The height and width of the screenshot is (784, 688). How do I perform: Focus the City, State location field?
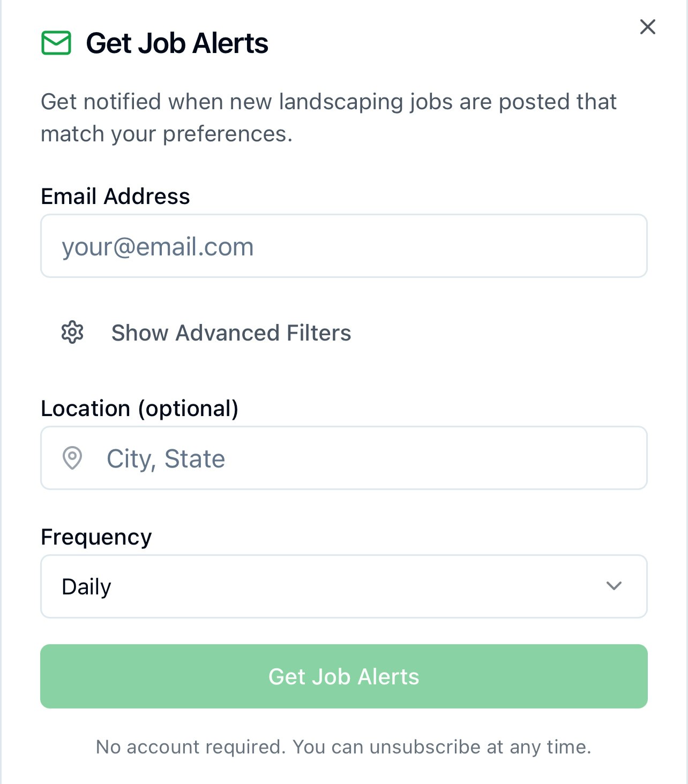click(x=344, y=458)
